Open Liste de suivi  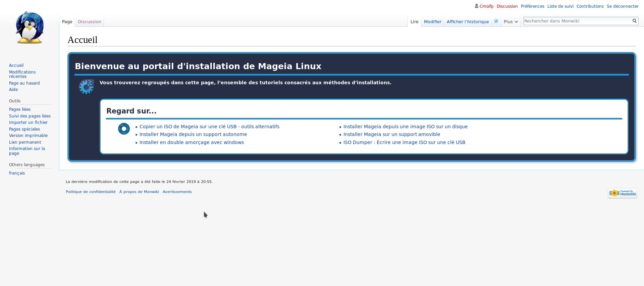pos(560,6)
